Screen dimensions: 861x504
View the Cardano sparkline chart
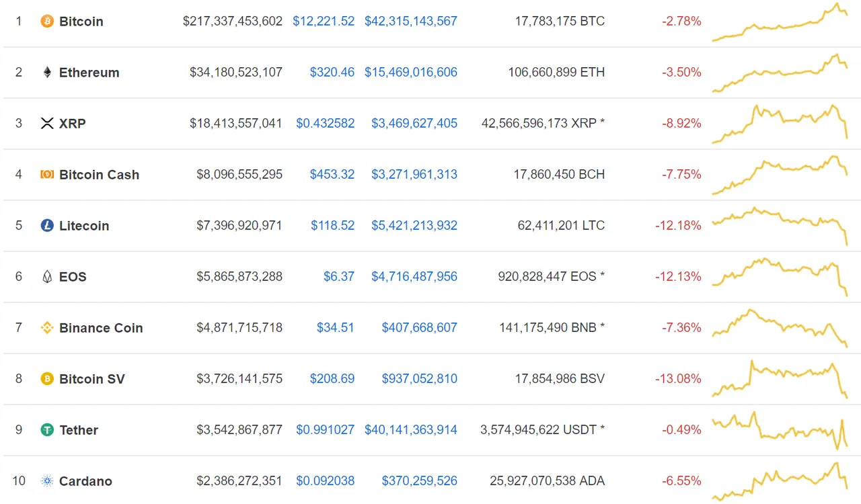click(x=780, y=482)
